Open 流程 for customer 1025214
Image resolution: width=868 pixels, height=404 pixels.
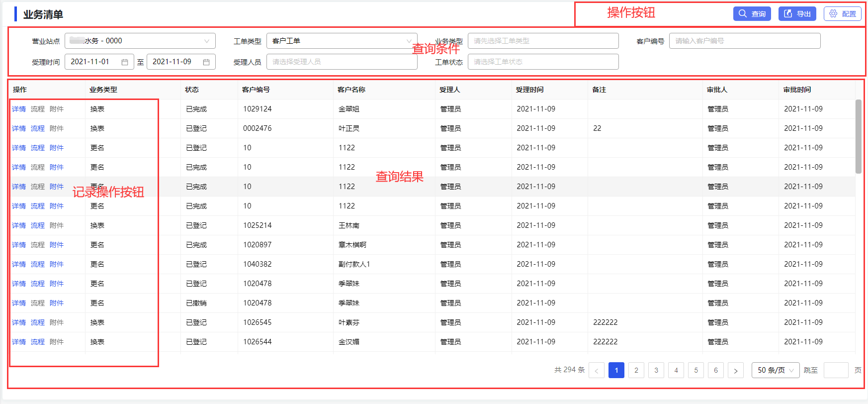point(38,225)
